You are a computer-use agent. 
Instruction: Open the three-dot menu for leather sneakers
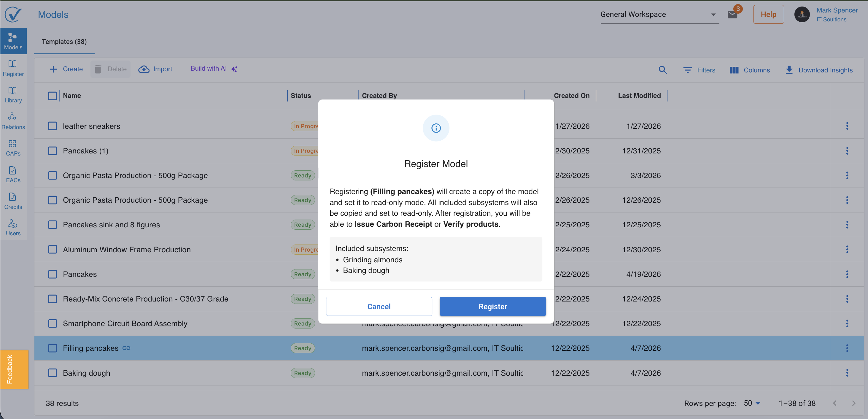tap(847, 126)
